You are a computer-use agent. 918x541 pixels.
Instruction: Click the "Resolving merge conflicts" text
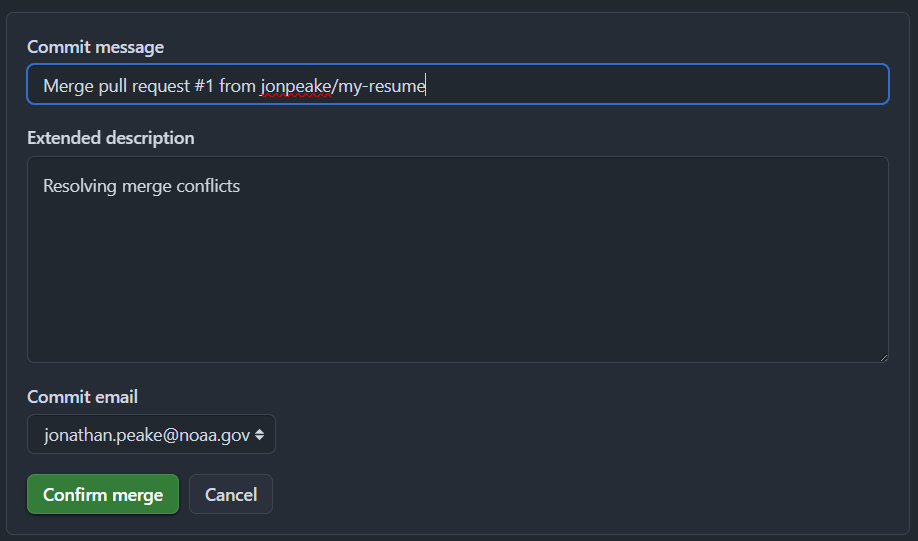pyautogui.click(x=142, y=186)
